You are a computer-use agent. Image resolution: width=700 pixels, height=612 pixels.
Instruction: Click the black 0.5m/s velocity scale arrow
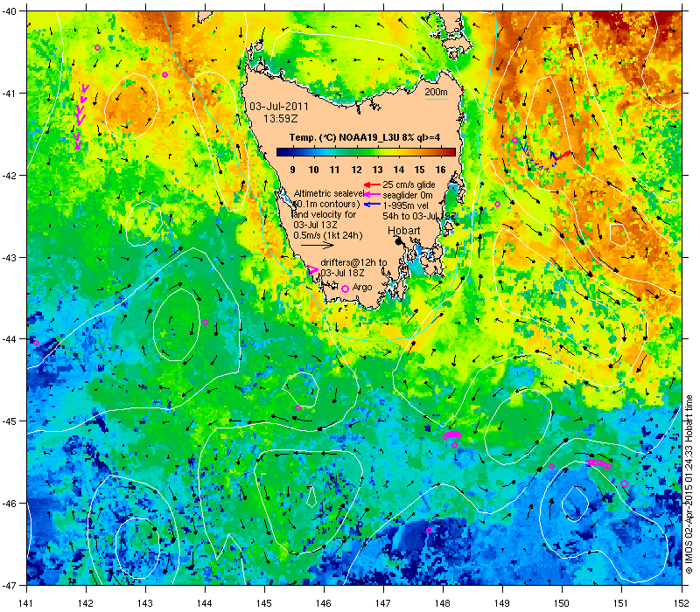318,245
